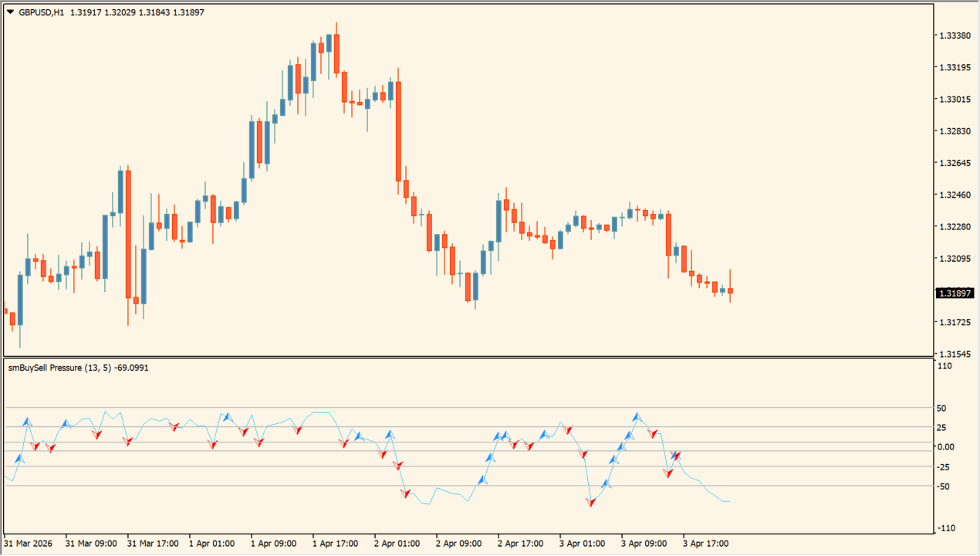Viewport: 980px width, 556px height.
Task: Click the current price label 1.31897
Action: 955,293
